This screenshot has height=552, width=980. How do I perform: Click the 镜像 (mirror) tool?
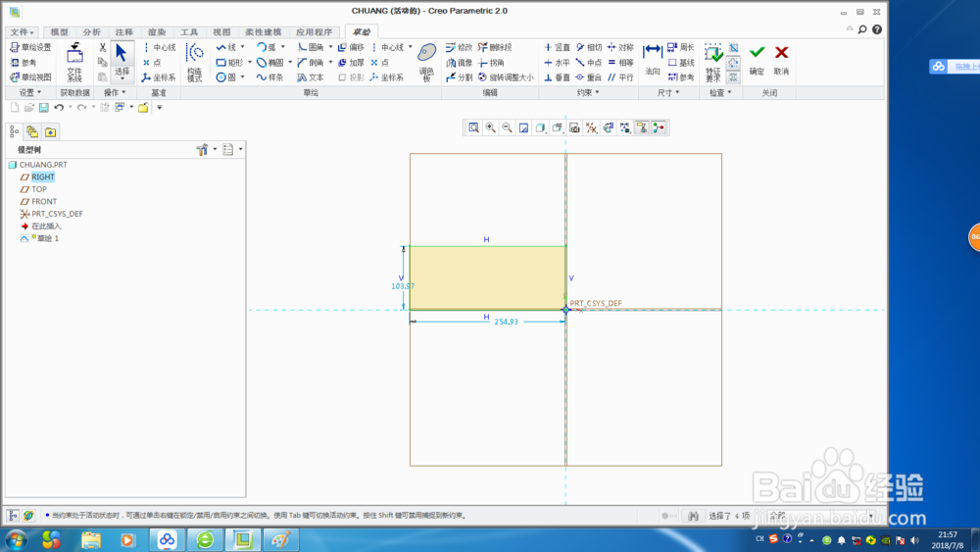click(460, 63)
